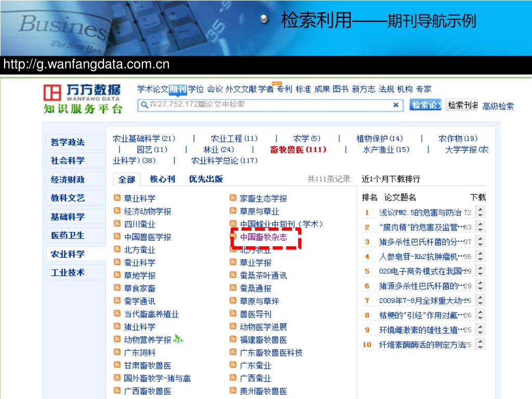Viewport: 532px width, 399px height.
Task: Open the 期刊 navigation tab
Action: pyautogui.click(x=178, y=89)
